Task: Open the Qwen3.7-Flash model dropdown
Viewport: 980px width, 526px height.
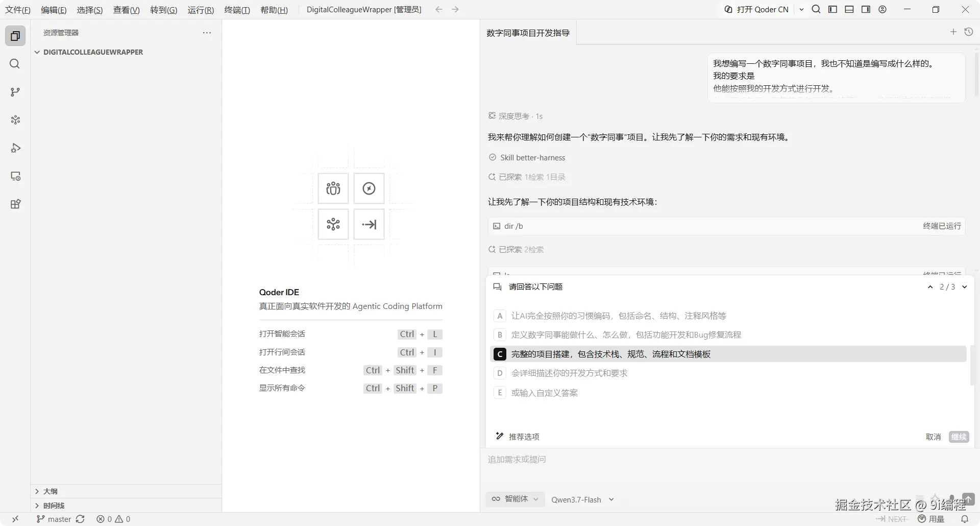Action: click(582, 499)
